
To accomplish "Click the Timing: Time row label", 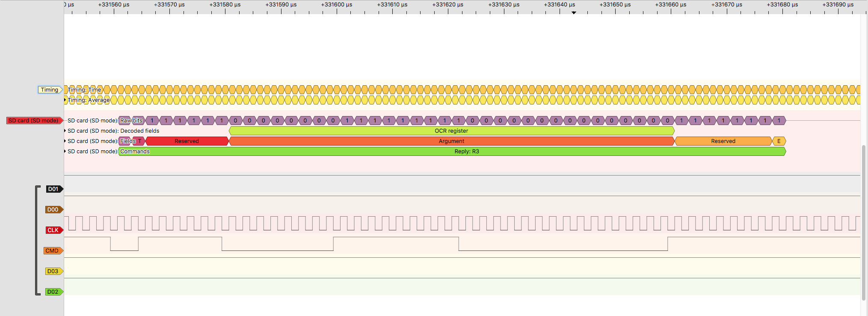I will (x=84, y=89).
